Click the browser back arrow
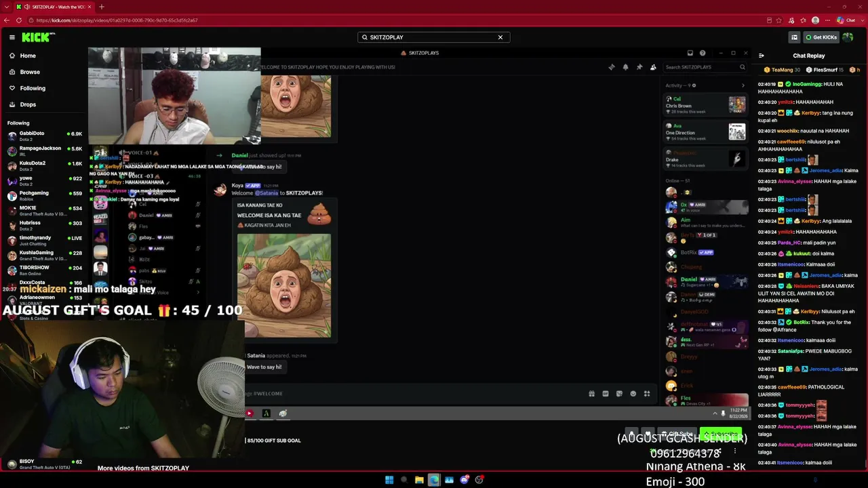The image size is (868, 488). click(7, 20)
